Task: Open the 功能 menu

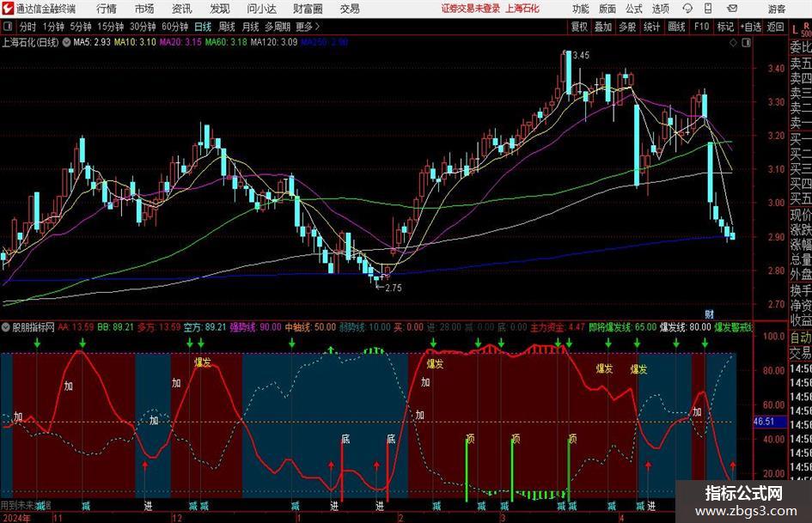Action: tap(581, 9)
